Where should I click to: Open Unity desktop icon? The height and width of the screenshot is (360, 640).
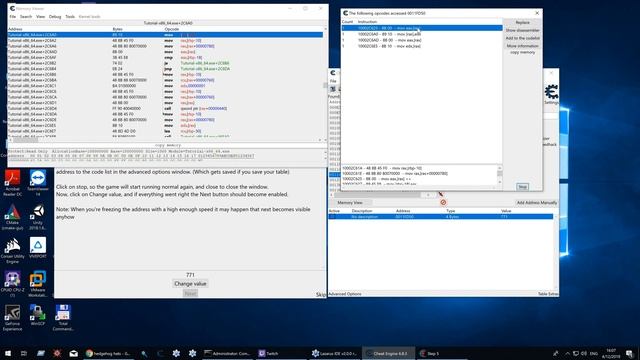(38, 217)
